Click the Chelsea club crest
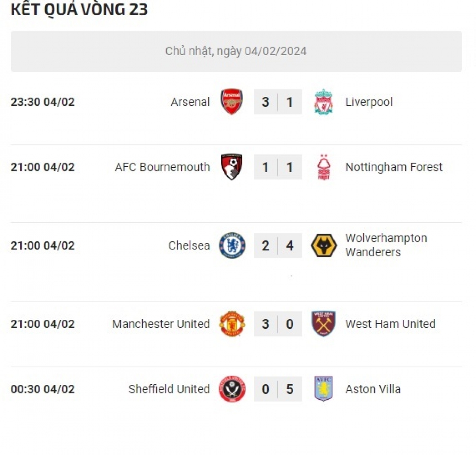This screenshot has width=476, height=455. pyautogui.click(x=232, y=246)
